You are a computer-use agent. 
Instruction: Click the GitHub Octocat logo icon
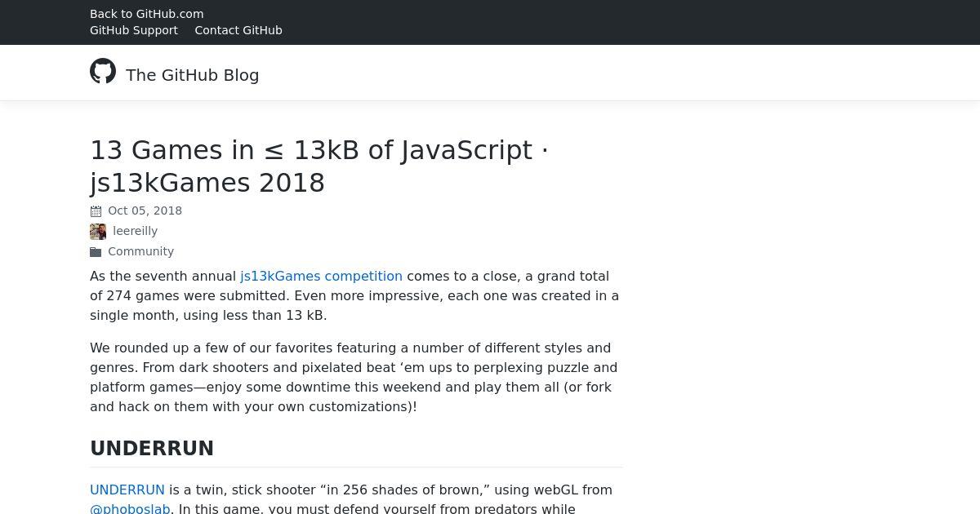103,71
